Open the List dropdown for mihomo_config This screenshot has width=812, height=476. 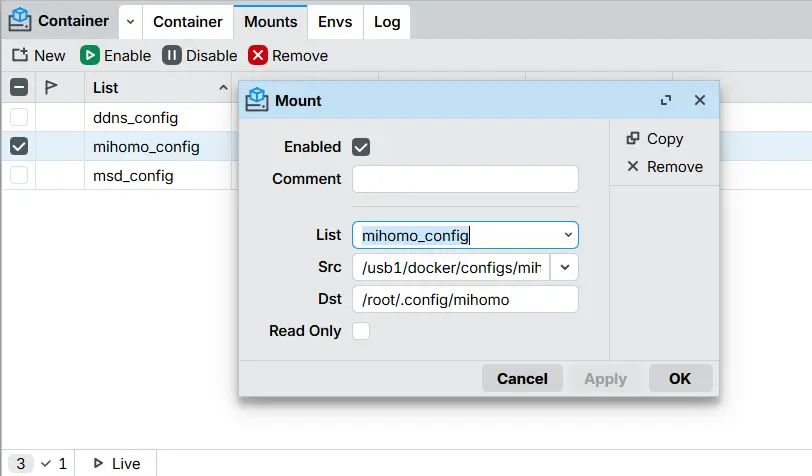568,236
